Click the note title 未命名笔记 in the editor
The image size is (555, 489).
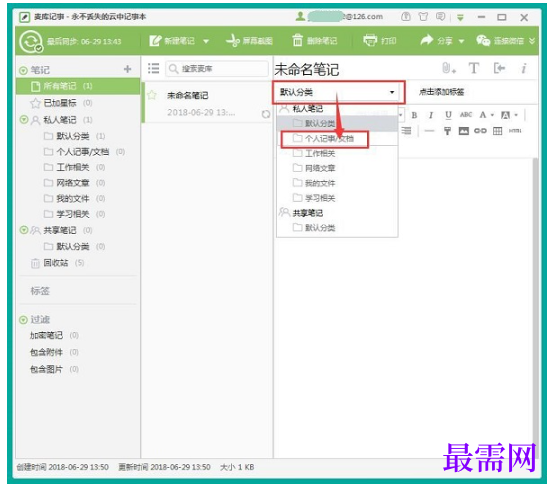[307, 69]
